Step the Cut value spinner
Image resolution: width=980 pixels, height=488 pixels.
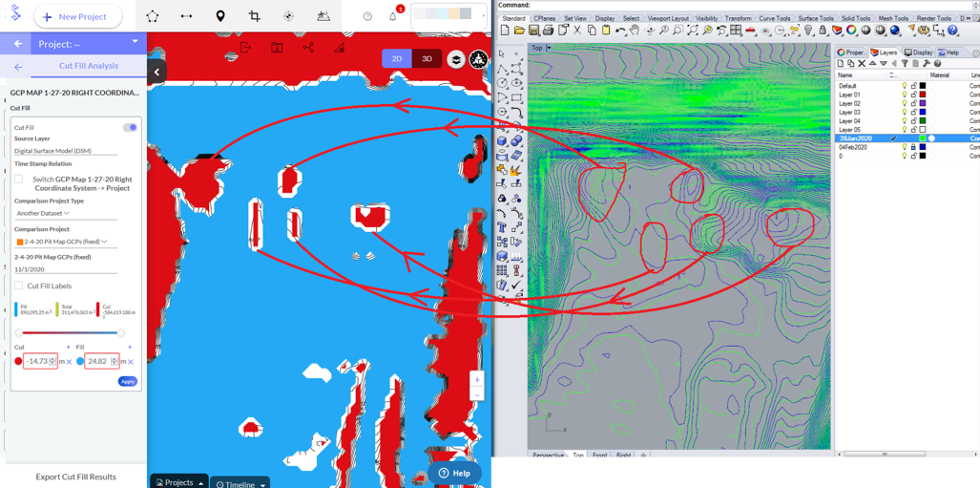click(x=52, y=361)
